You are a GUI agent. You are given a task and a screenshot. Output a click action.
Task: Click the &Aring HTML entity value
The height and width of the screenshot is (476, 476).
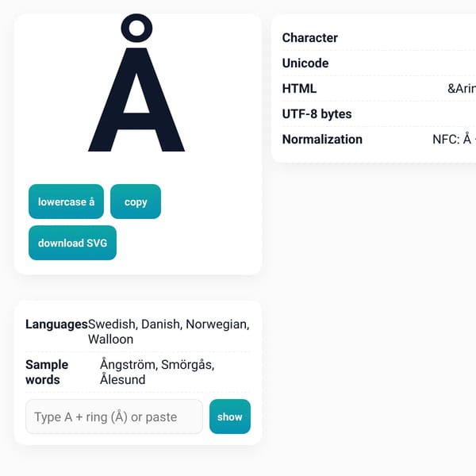click(462, 89)
